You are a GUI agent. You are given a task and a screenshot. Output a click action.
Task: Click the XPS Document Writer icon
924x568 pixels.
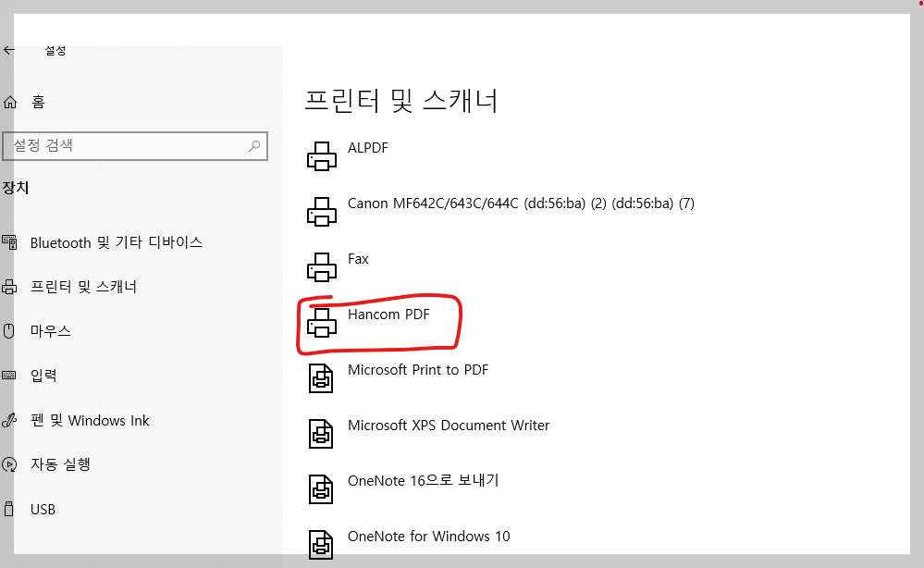point(321,434)
